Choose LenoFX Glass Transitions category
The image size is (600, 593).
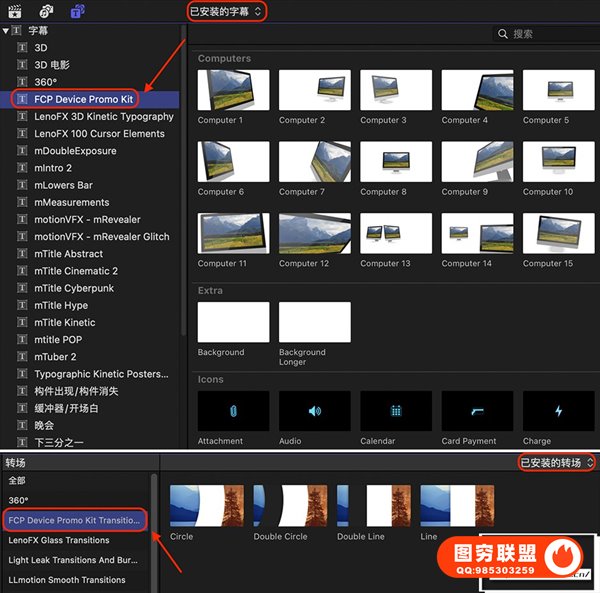pyautogui.click(x=59, y=540)
